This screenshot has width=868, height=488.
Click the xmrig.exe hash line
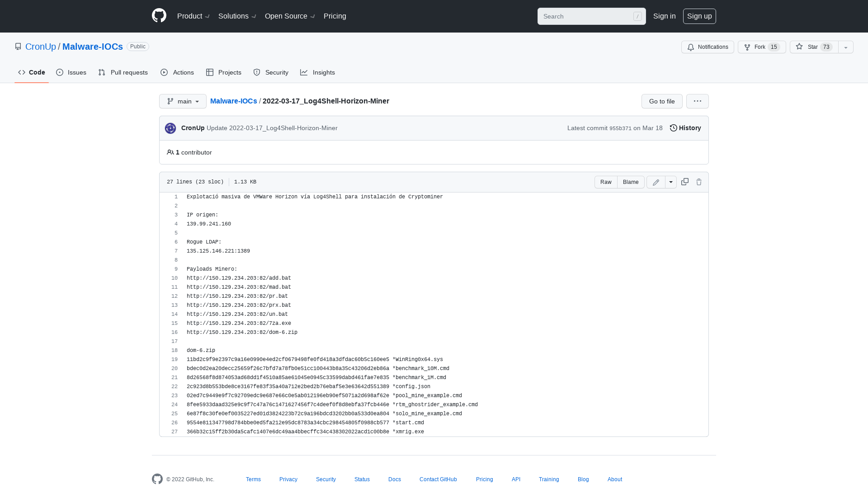pyautogui.click(x=305, y=432)
